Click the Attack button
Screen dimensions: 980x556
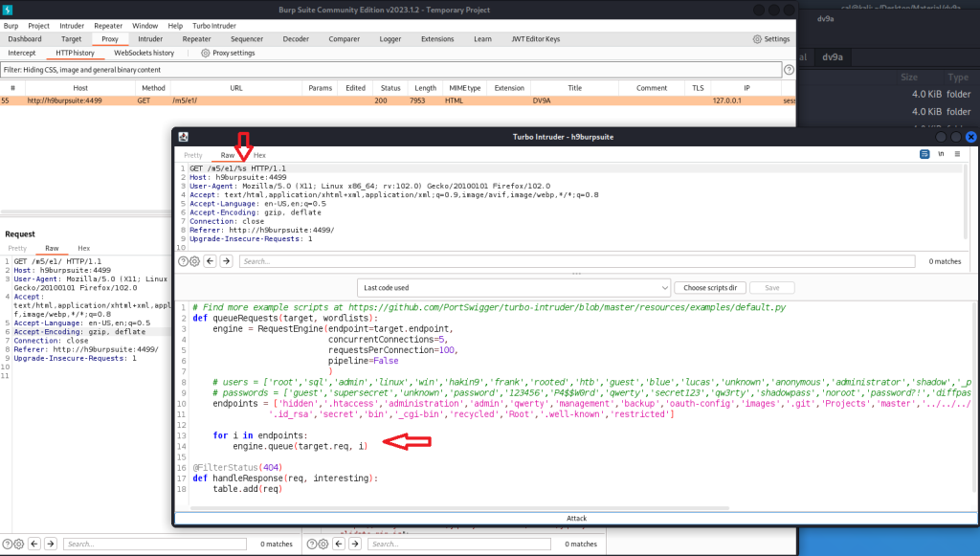click(576, 518)
